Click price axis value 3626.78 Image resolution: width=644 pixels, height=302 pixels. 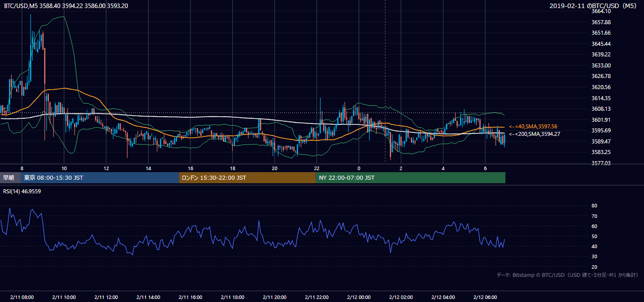click(601, 76)
